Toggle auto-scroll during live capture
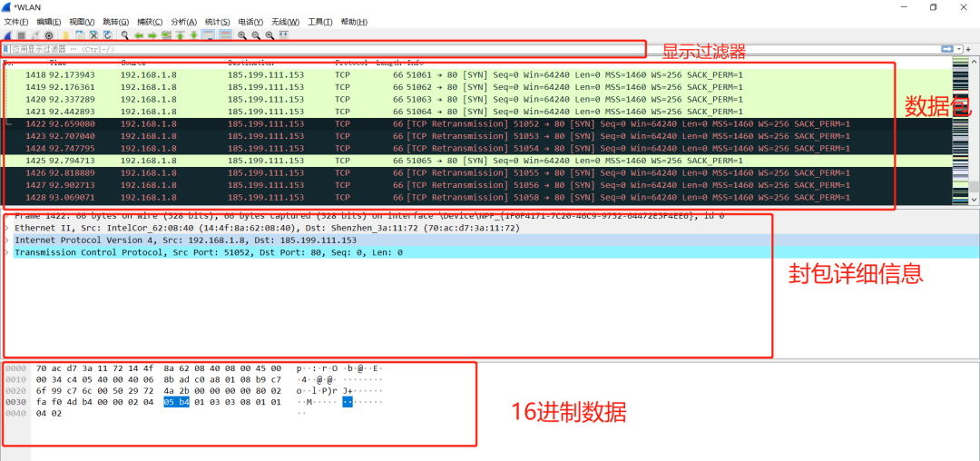This screenshot has height=461, width=980. (x=208, y=35)
